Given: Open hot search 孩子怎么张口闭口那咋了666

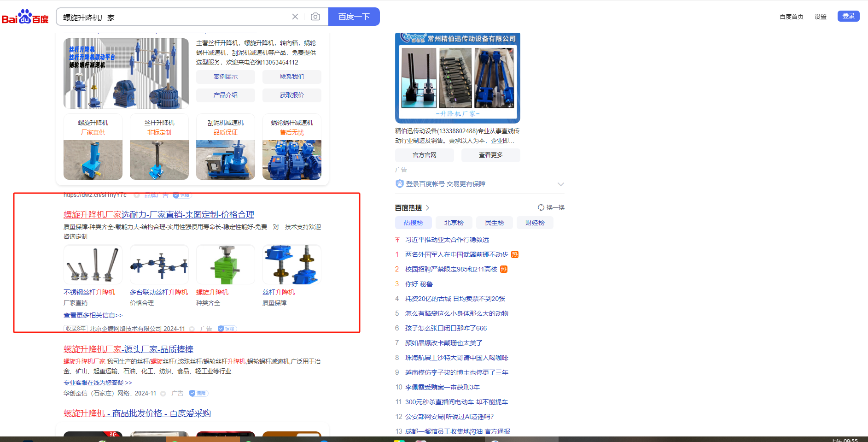Looking at the screenshot, I should (x=446, y=328).
